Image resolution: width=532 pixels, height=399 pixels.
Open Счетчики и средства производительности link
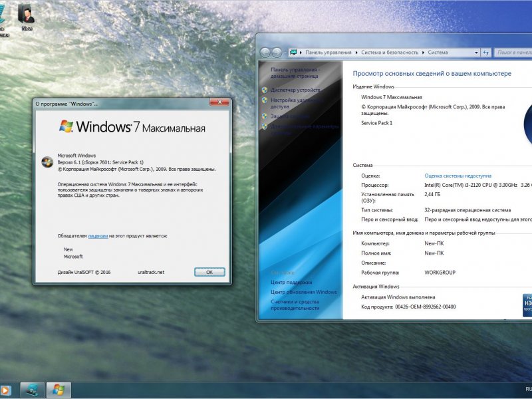click(295, 305)
